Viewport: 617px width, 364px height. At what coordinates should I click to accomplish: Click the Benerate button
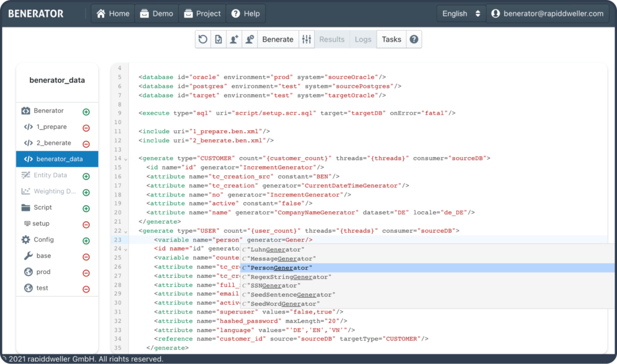[278, 39]
